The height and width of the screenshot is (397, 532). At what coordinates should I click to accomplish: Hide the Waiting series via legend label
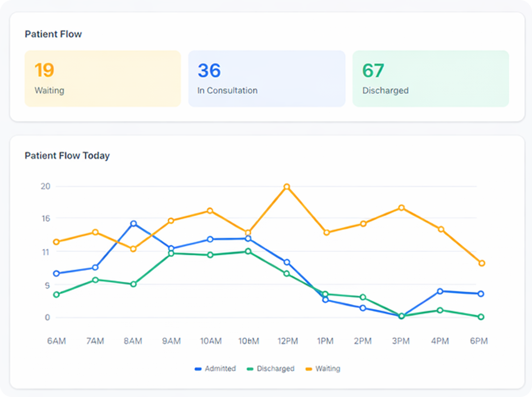(x=327, y=369)
